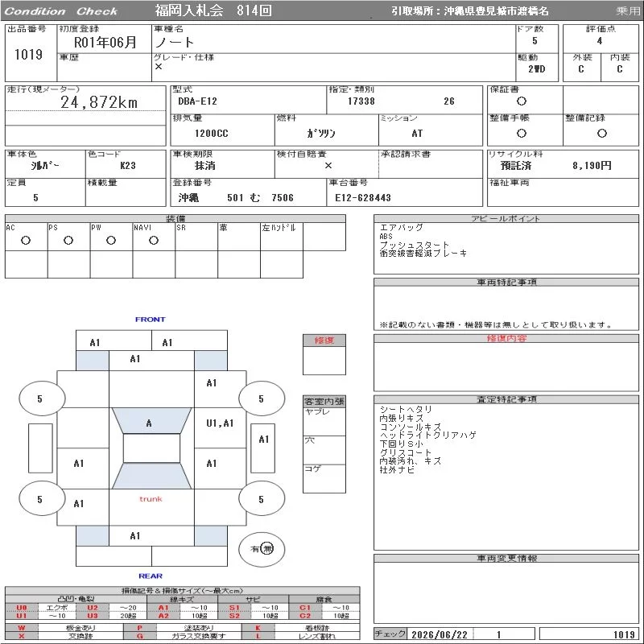
Task: Click the red 'trunk' label on diagram
Action: 151,499
